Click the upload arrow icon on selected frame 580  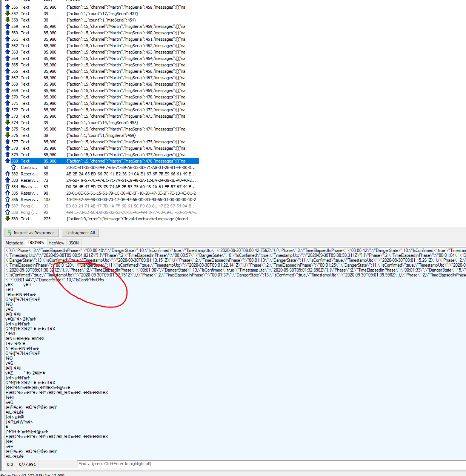pos(7,161)
